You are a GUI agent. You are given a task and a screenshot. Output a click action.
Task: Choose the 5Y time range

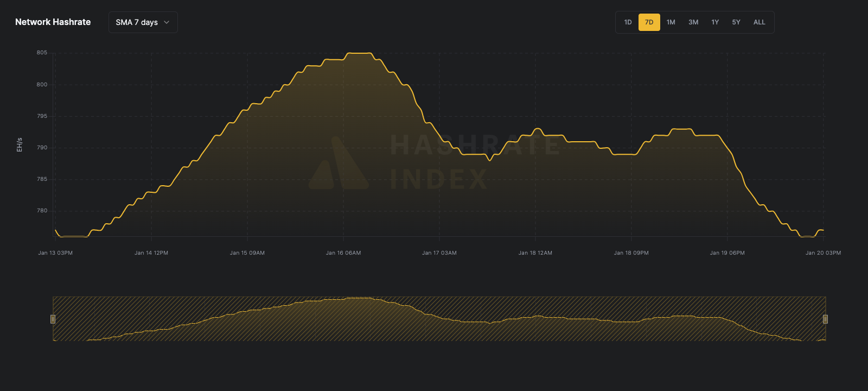click(x=736, y=22)
